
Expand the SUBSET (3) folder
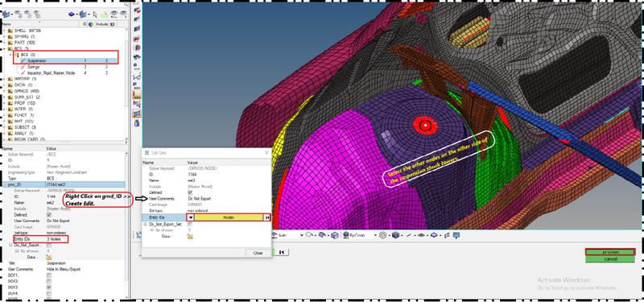coord(5,127)
